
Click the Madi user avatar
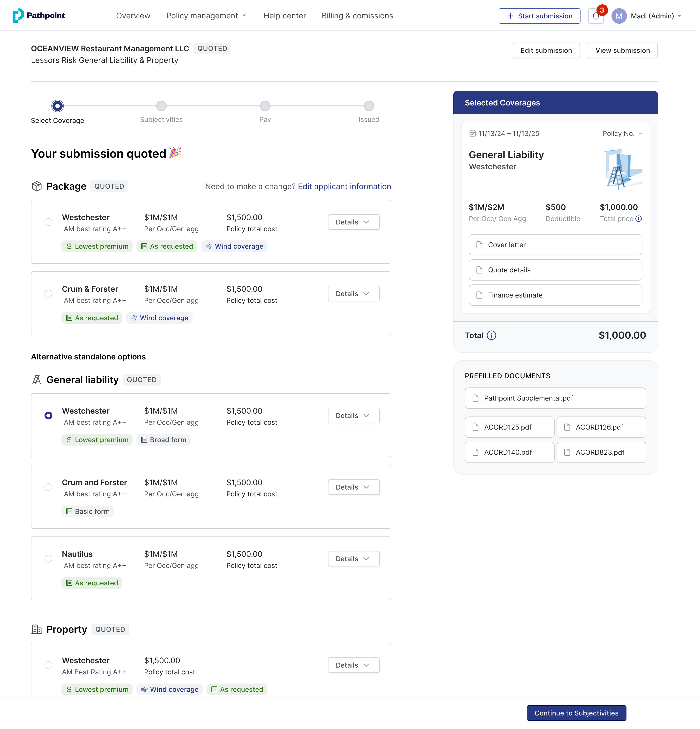tap(619, 16)
